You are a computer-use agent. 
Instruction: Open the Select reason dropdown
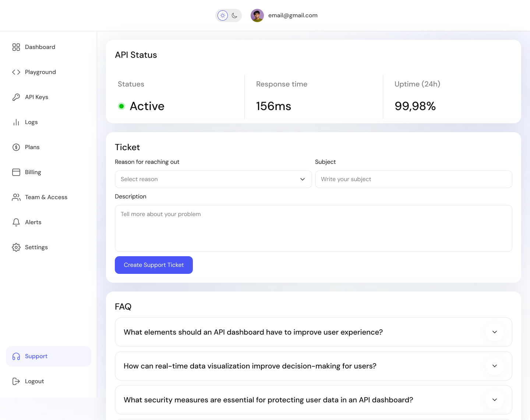pyautogui.click(x=213, y=179)
